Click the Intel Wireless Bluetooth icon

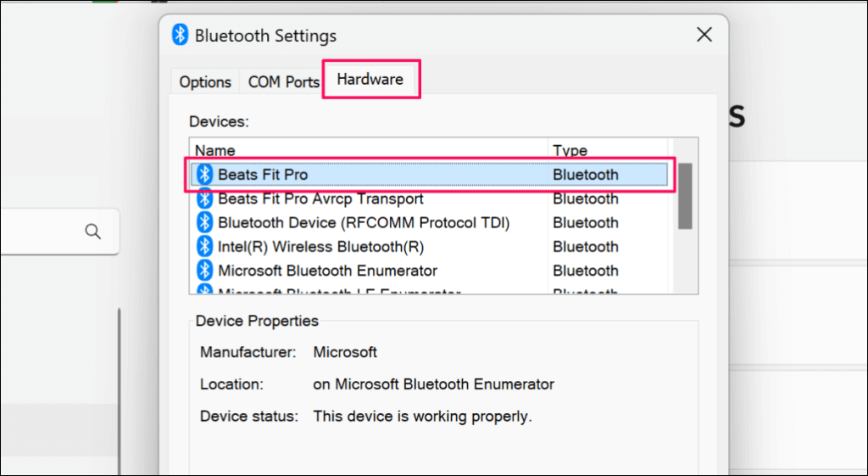coord(204,247)
